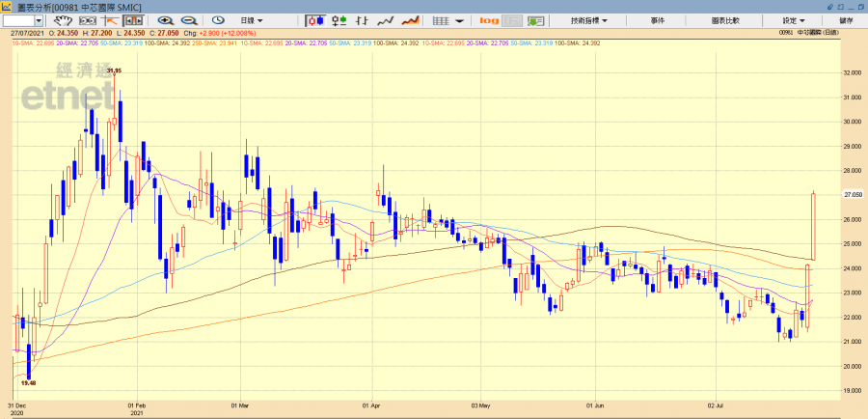Toggle log scale on the chart
868x419 pixels.
click(x=489, y=20)
